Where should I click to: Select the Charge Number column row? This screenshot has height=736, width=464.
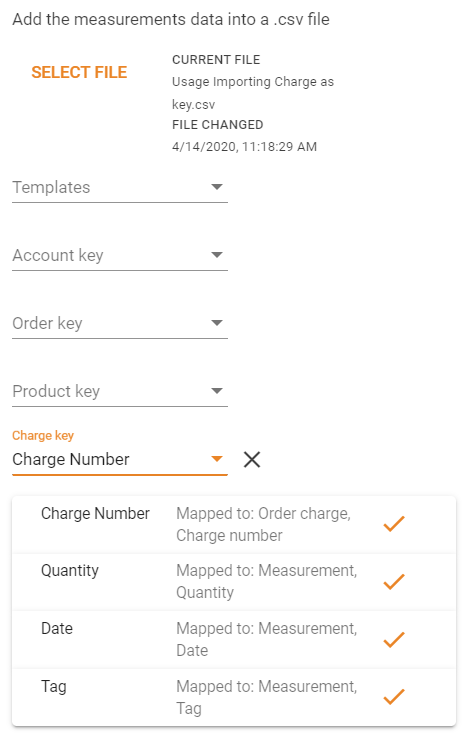click(234, 524)
